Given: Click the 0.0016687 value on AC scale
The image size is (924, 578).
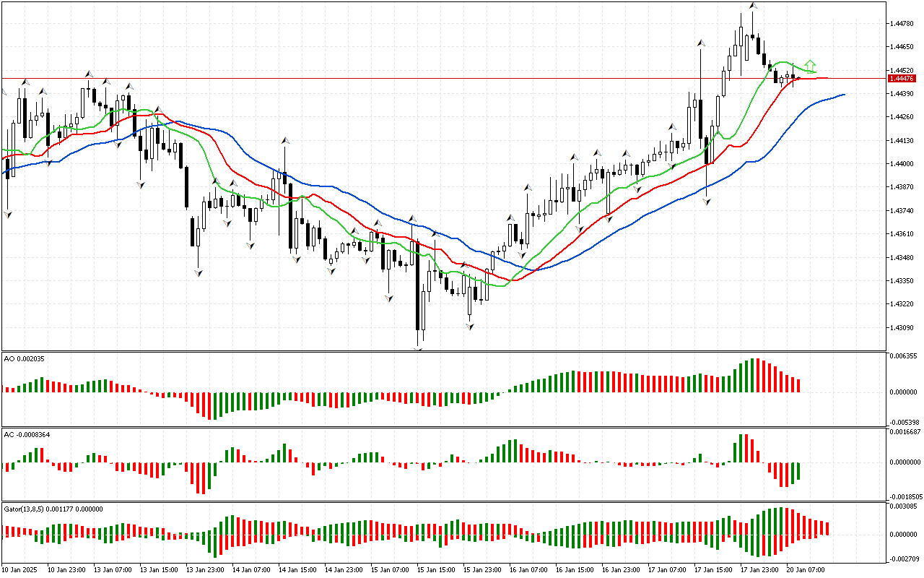Looking at the screenshot, I should (x=905, y=431).
